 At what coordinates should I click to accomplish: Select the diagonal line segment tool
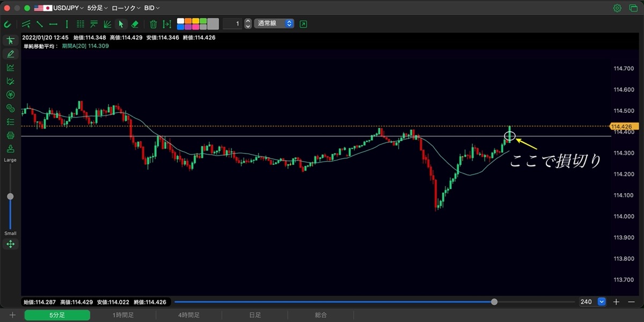tap(40, 24)
